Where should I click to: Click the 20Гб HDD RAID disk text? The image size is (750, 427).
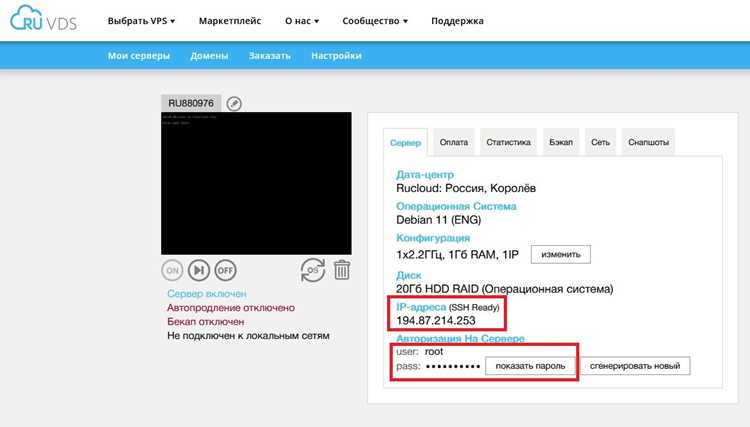coord(505,289)
